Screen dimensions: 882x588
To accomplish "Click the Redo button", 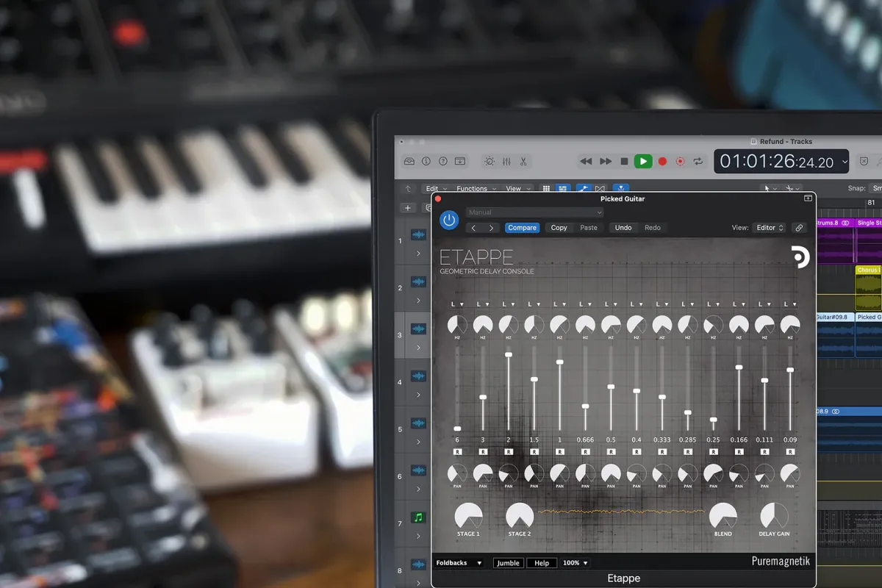I will (653, 228).
